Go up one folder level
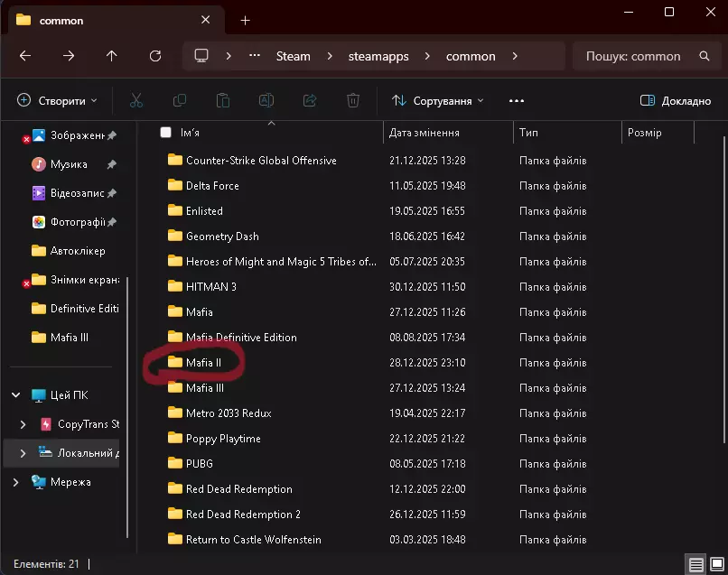Screen dimensions: 728x575 click(111, 56)
